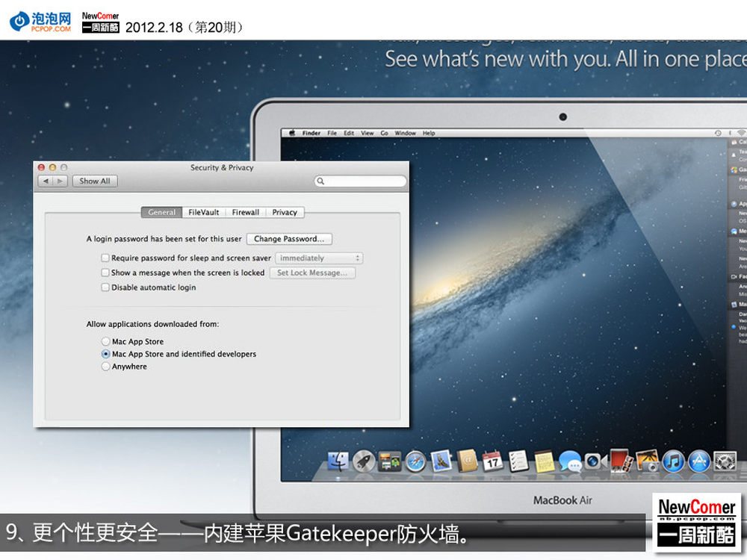Viewport: 747px width, 560px height.
Task: Open Mail stamp icon in dock
Action: 441,461
